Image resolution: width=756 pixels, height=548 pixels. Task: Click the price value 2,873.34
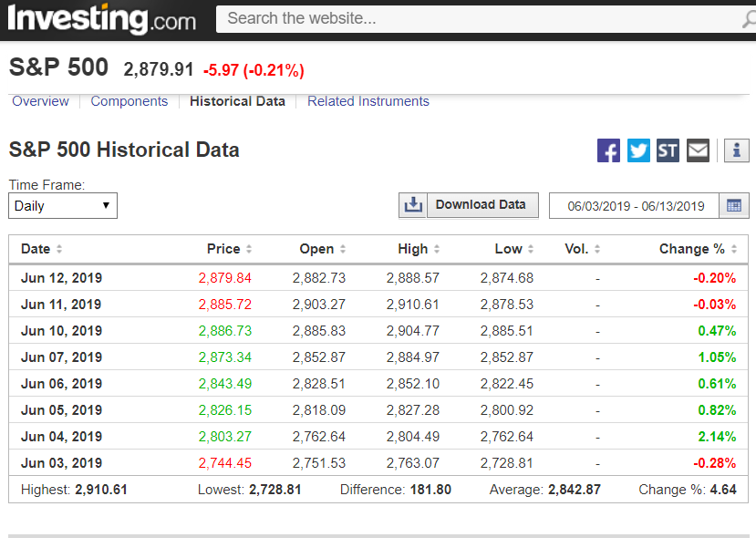tap(224, 357)
